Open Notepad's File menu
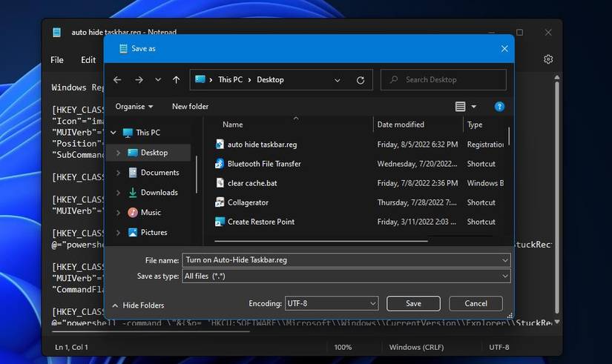Screen dimensions: 612x364 click(57, 60)
